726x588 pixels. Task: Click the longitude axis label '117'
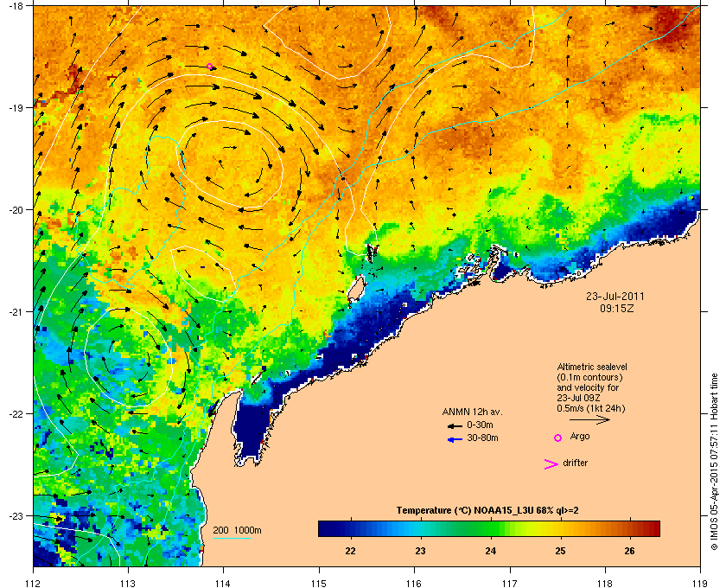click(x=510, y=583)
